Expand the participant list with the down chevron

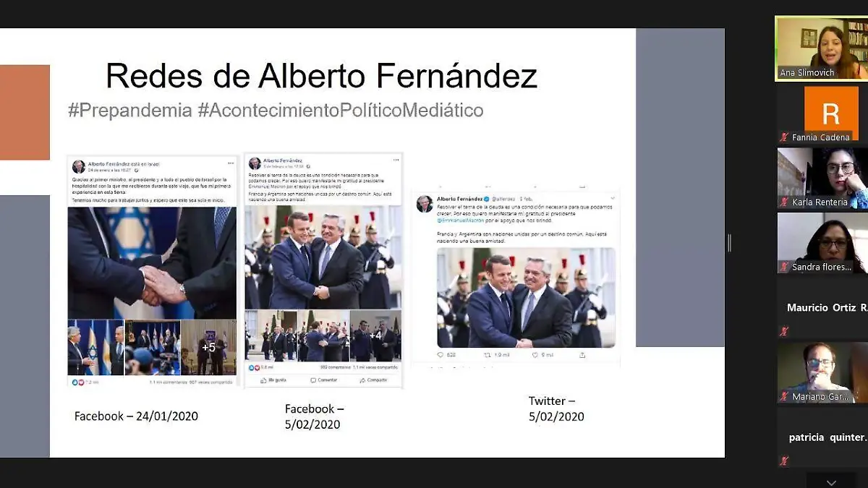pyautogui.click(x=831, y=482)
